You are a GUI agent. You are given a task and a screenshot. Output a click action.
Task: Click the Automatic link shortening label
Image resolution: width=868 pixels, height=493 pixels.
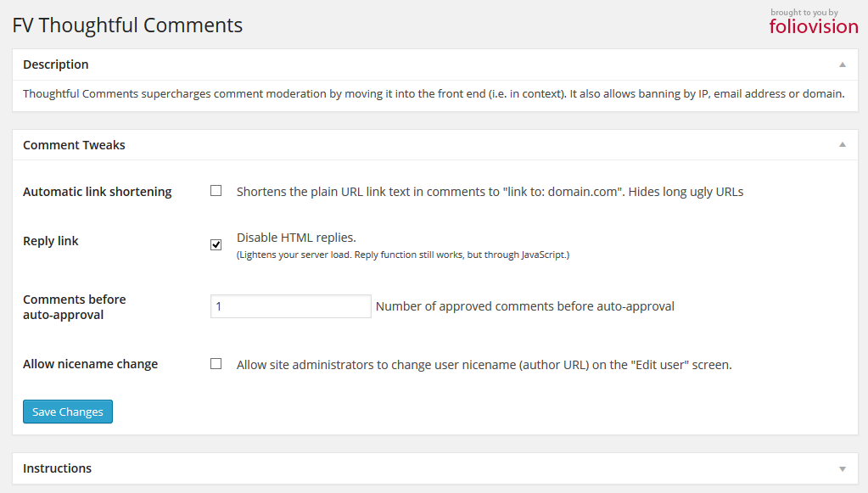tap(98, 192)
